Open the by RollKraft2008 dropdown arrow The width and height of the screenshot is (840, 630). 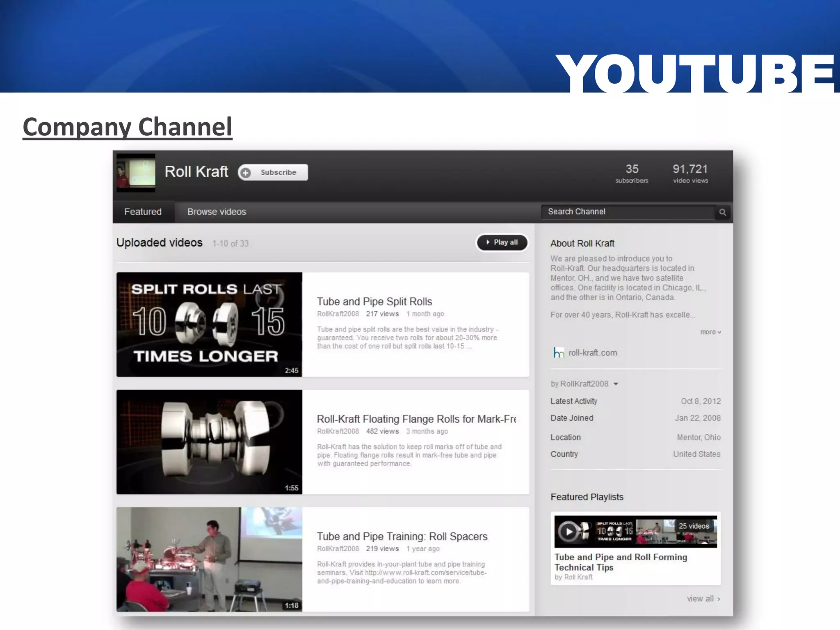[616, 384]
